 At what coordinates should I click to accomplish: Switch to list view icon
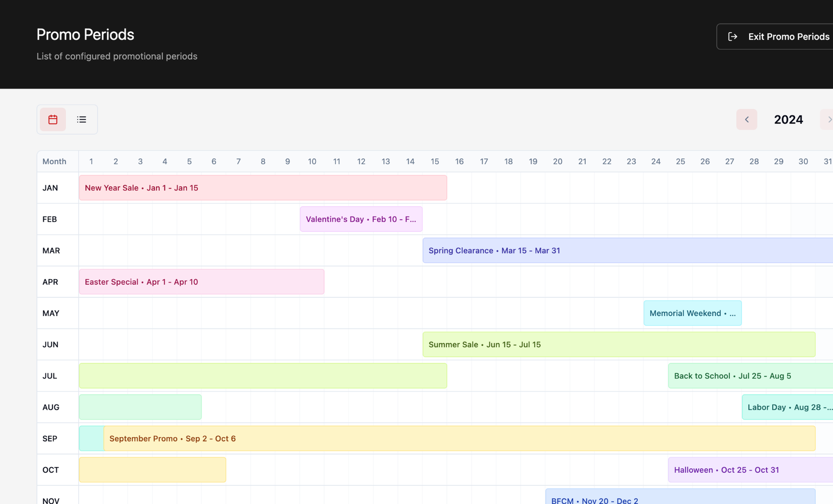(82, 120)
